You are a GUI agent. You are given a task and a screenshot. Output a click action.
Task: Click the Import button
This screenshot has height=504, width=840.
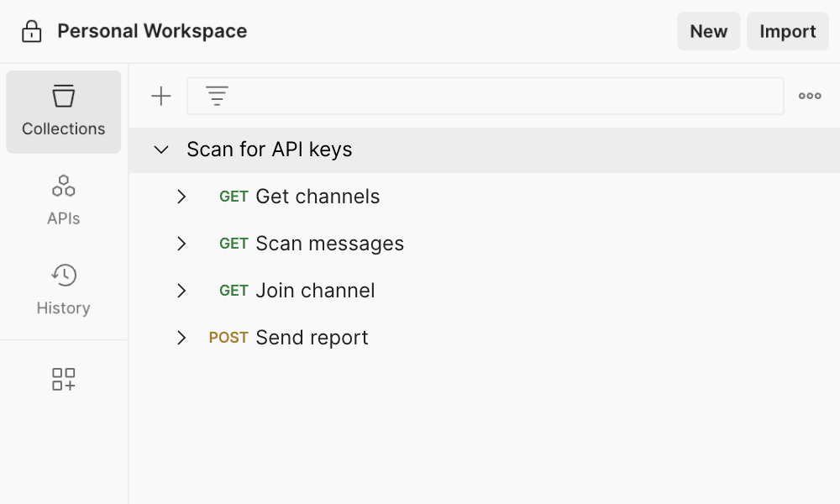point(787,31)
